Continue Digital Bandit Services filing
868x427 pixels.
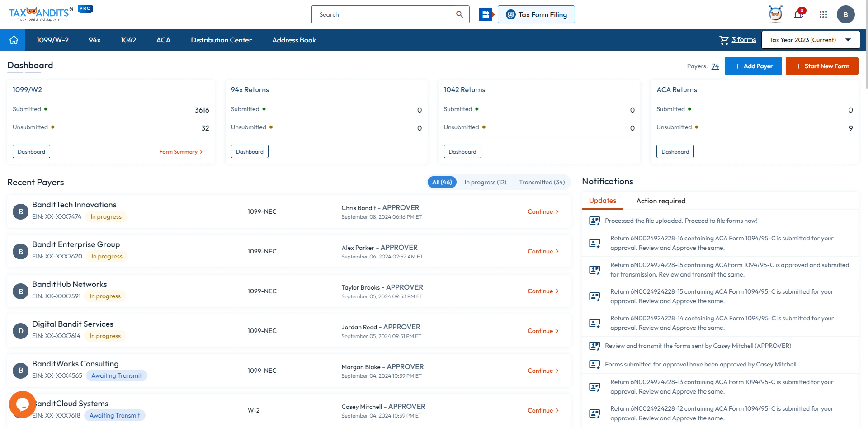(x=543, y=331)
